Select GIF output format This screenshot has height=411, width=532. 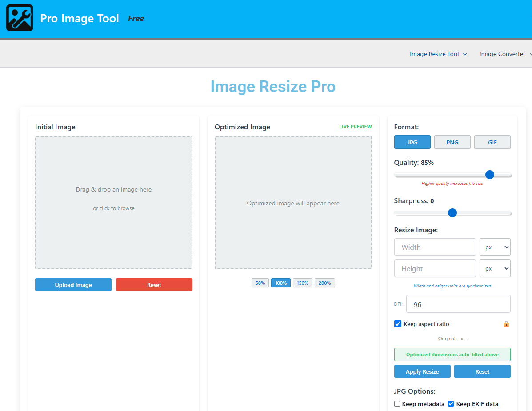[x=492, y=142]
